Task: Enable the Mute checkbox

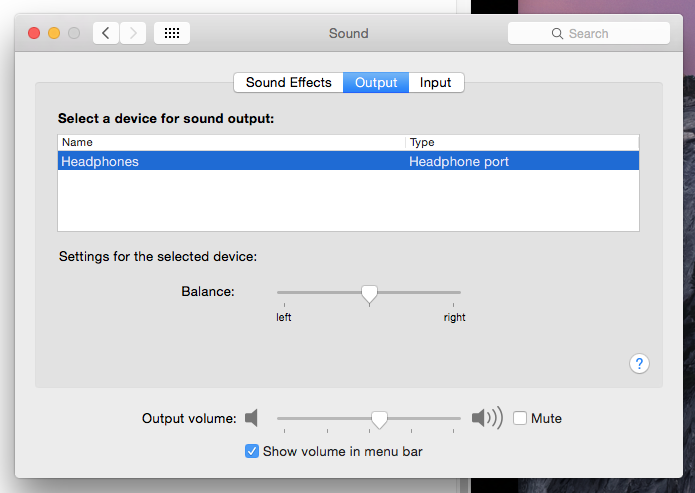Action: [x=520, y=418]
